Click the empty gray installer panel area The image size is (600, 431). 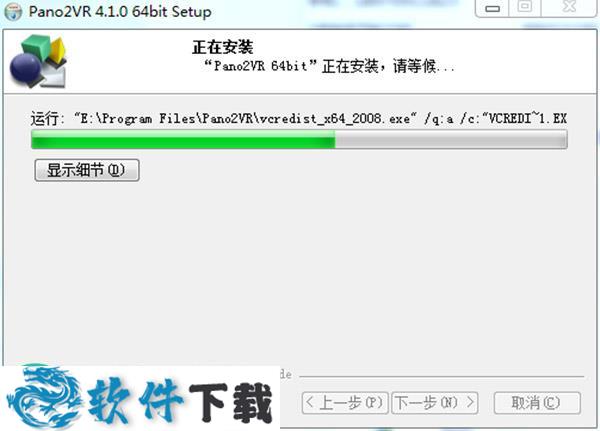coord(298,268)
